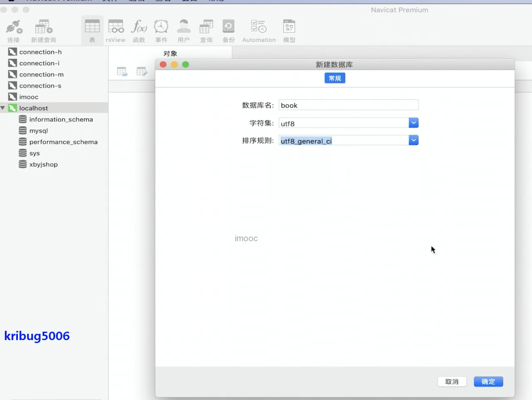Expand the character set dropdown arrow
Image resolution: width=532 pixels, height=400 pixels.
point(413,123)
